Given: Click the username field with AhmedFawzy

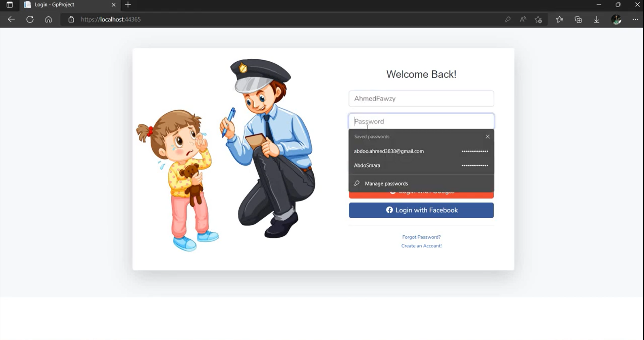Looking at the screenshot, I should [421, 99].
